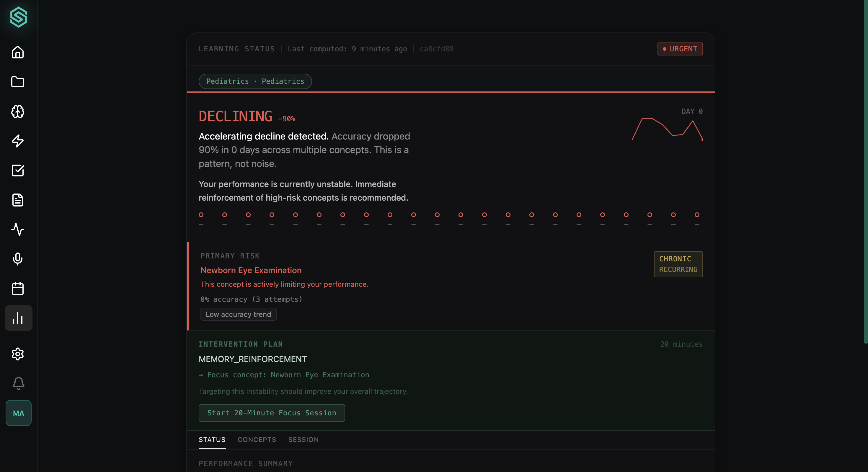Select the bar chart analytics icon
Screen dimensions: 868x472
[x=18, y=318]
